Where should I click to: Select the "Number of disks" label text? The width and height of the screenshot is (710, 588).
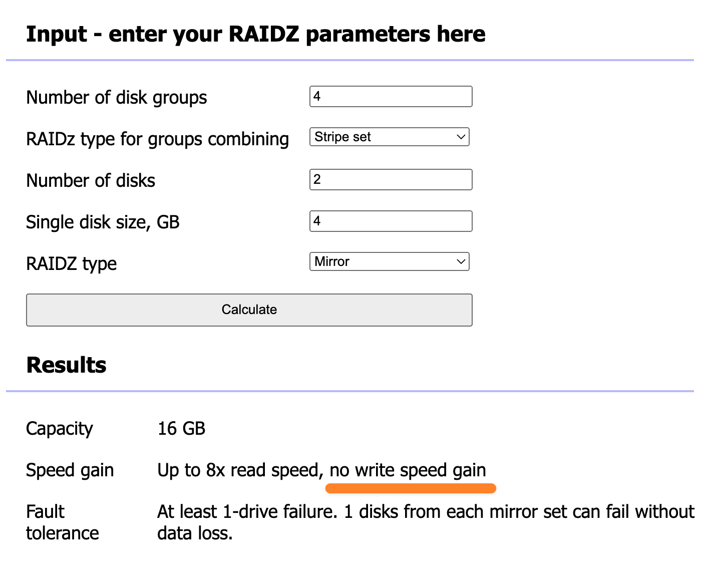pos(91,181)
